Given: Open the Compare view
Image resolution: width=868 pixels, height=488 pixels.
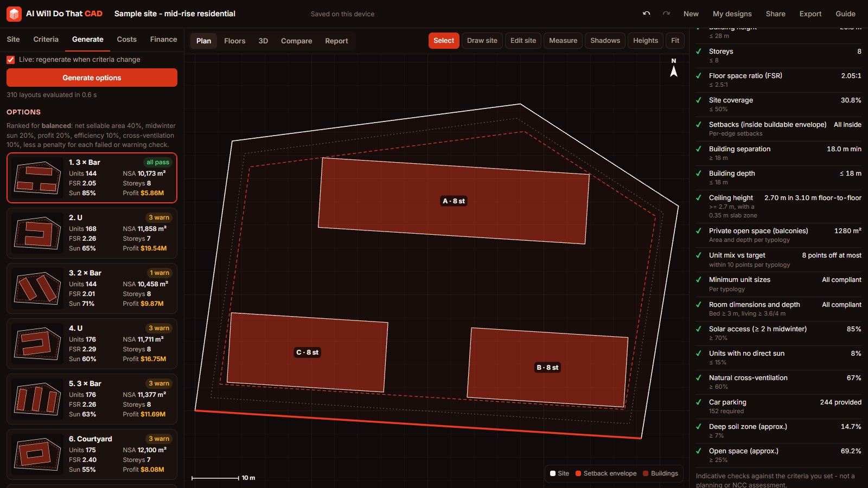Looking at the screenshot, I should (296, 41).
